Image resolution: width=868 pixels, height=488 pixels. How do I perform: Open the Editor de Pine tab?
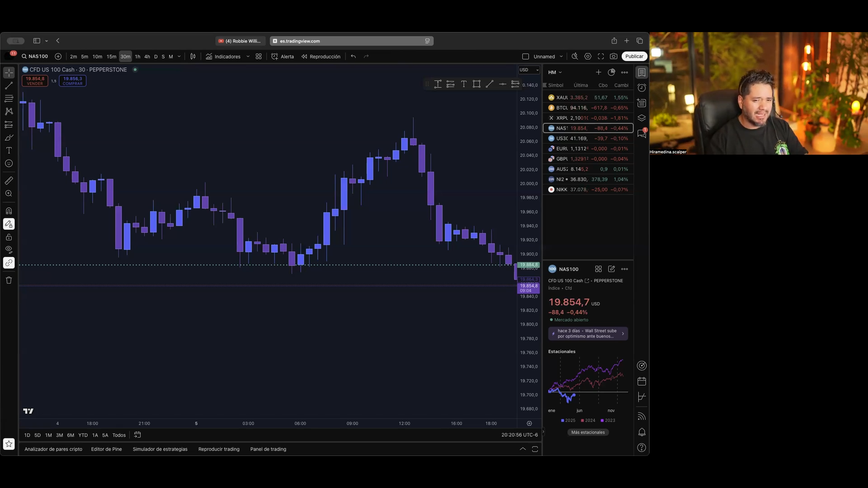pyautogui.click(x=106, y=449)
